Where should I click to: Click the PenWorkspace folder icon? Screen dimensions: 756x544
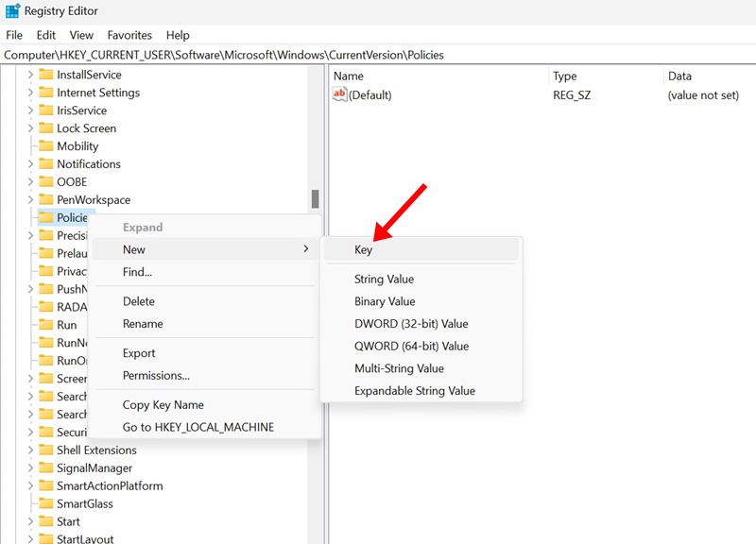(x=45, y=200)
